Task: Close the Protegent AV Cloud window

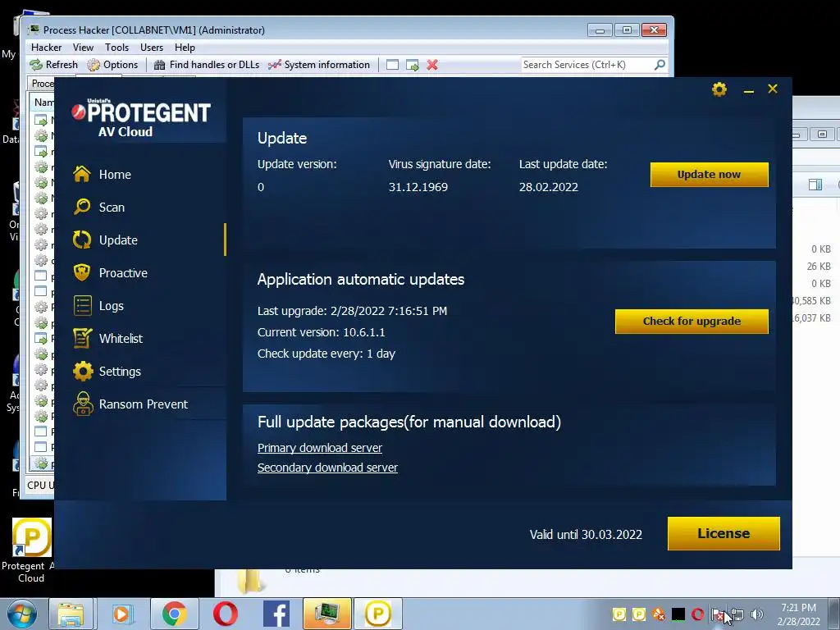Action: [x=772, y=89]
